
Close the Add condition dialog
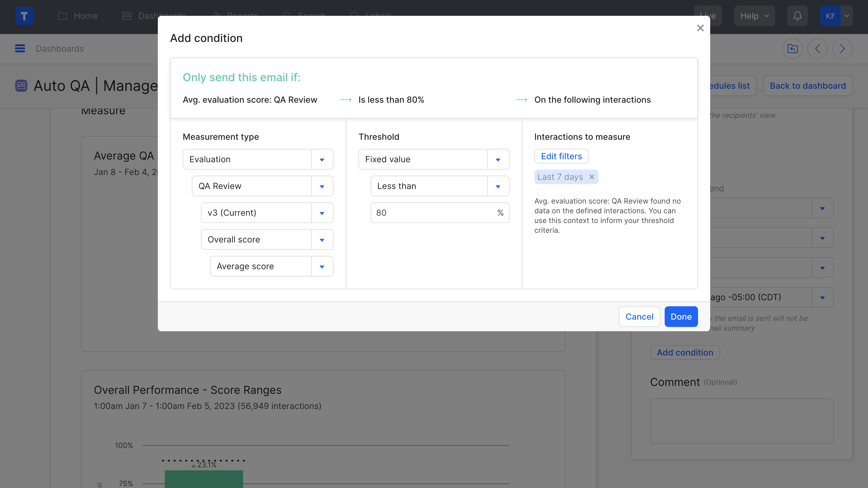click(x=700, y=28)
